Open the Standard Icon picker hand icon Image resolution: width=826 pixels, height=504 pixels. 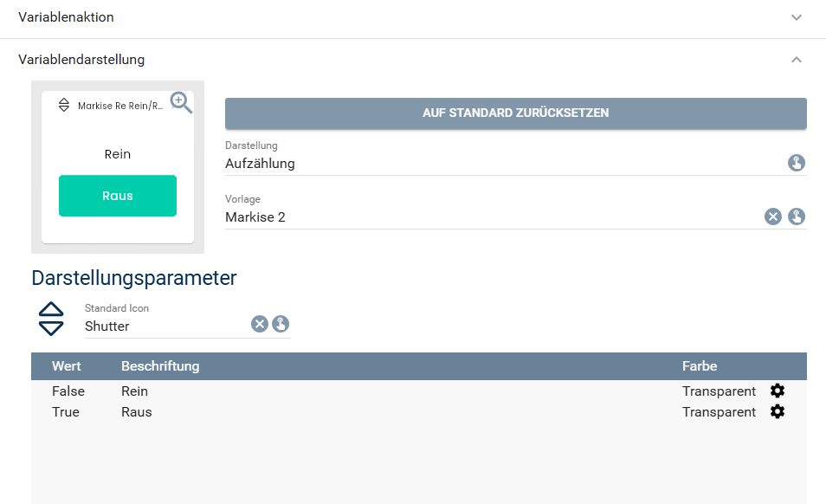point(281,324)
